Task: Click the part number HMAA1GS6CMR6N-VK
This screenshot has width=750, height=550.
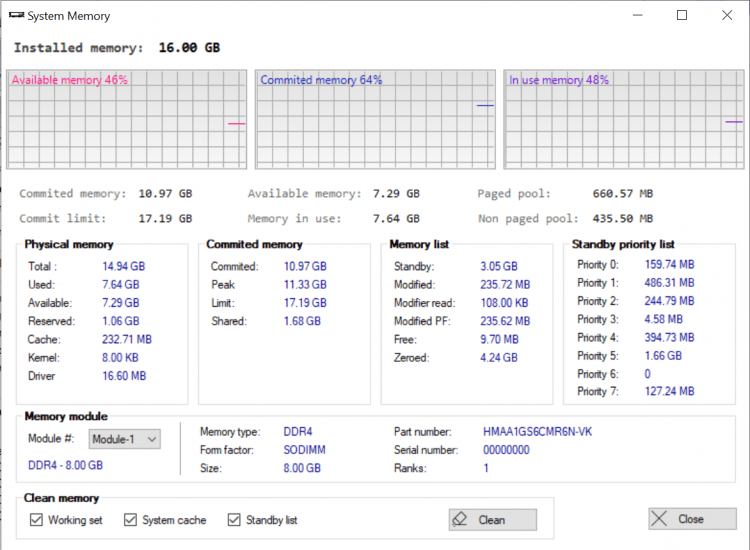Action: tap(544, 432)
